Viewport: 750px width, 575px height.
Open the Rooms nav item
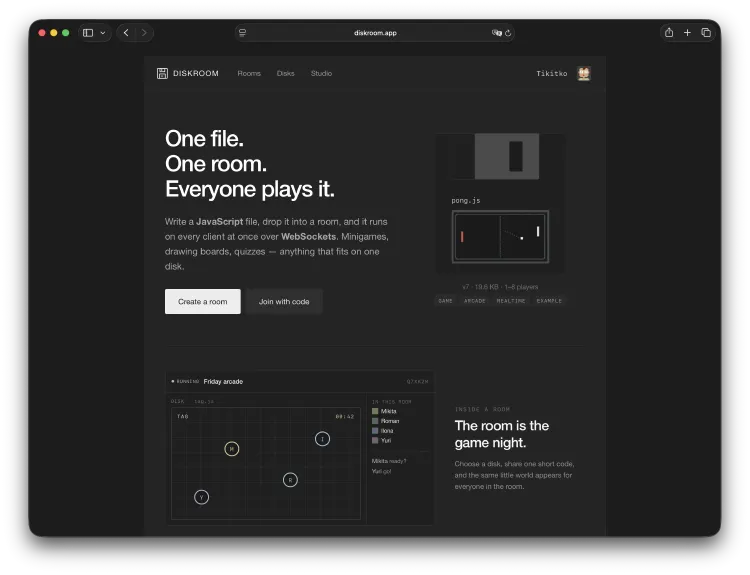click(x=249, y=73)
